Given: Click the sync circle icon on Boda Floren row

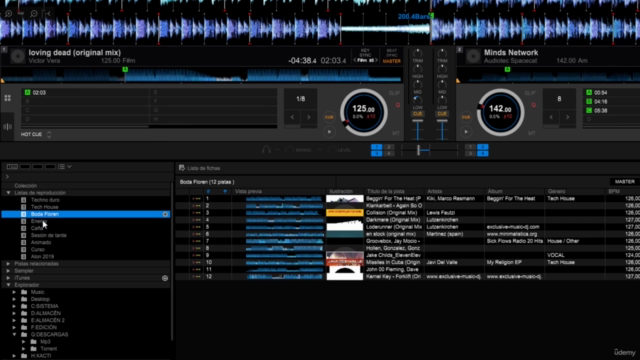Looking at the screenshot, I should (x=165, y=214).
